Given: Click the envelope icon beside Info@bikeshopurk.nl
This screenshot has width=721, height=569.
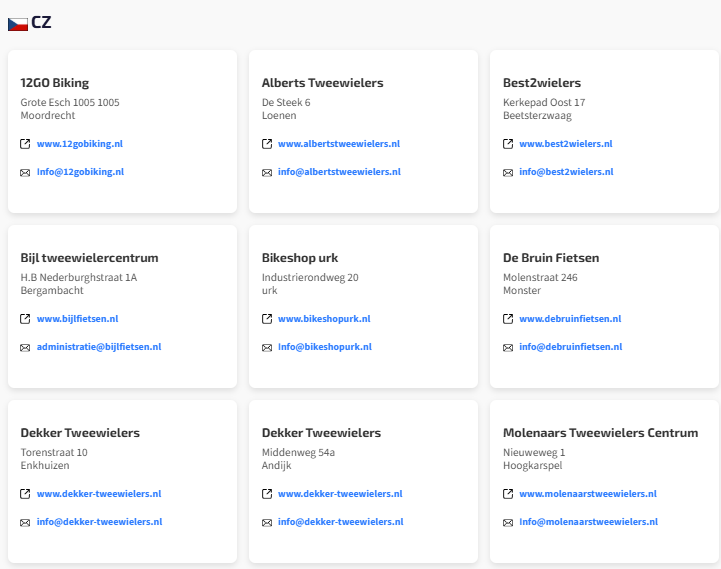Looking at the screenshot, I should tap(267, 347).
